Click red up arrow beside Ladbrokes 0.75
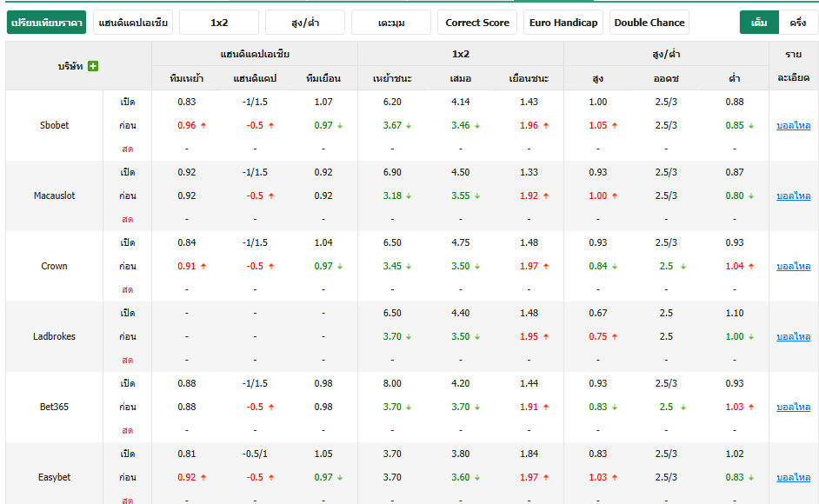 [615, 337]
